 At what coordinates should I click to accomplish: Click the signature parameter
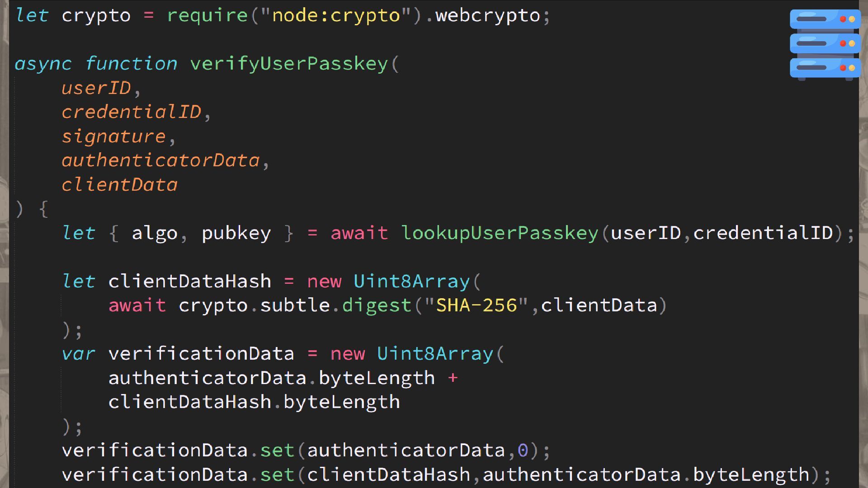pyautogui.click(x=113, y=136)
